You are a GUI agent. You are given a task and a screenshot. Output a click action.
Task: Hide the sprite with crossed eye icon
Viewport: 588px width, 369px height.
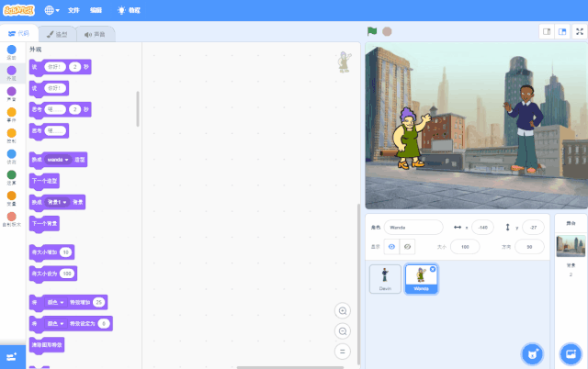407,247
